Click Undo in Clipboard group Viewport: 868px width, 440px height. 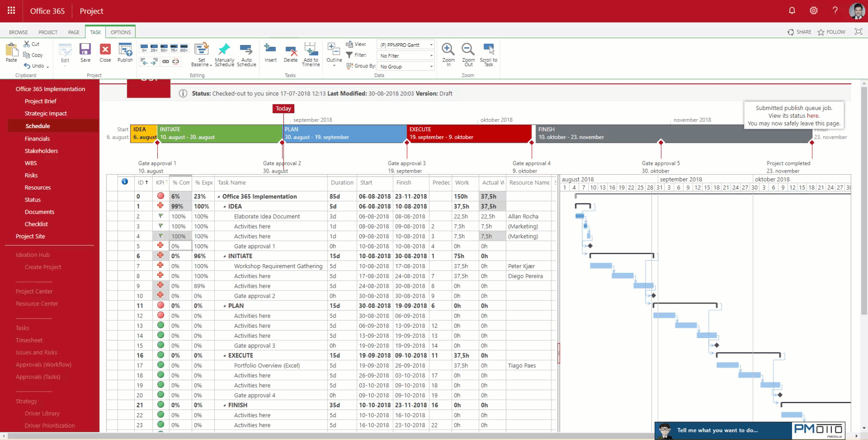[x=34, y=66]
